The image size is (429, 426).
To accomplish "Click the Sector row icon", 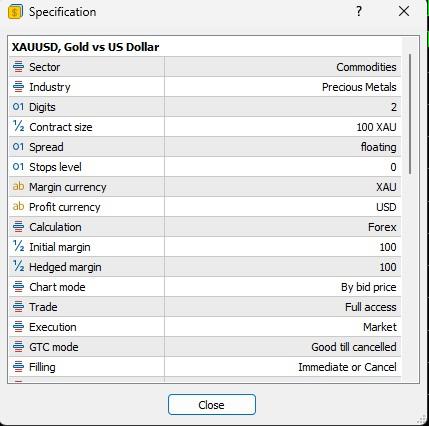I will (x=18, y=67).
